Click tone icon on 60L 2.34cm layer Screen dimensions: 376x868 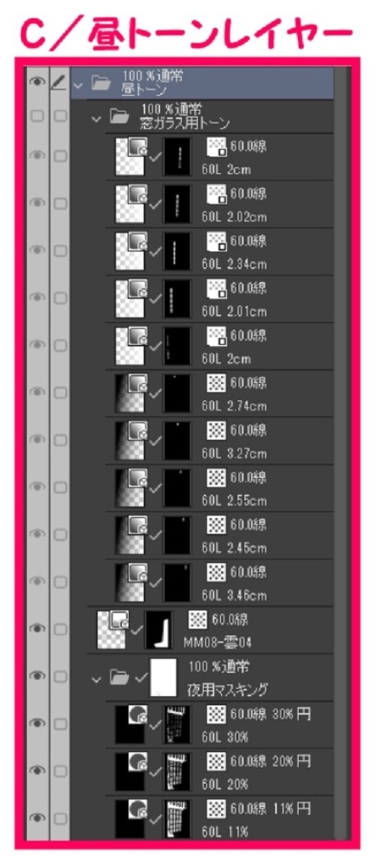tap(218, 240)
